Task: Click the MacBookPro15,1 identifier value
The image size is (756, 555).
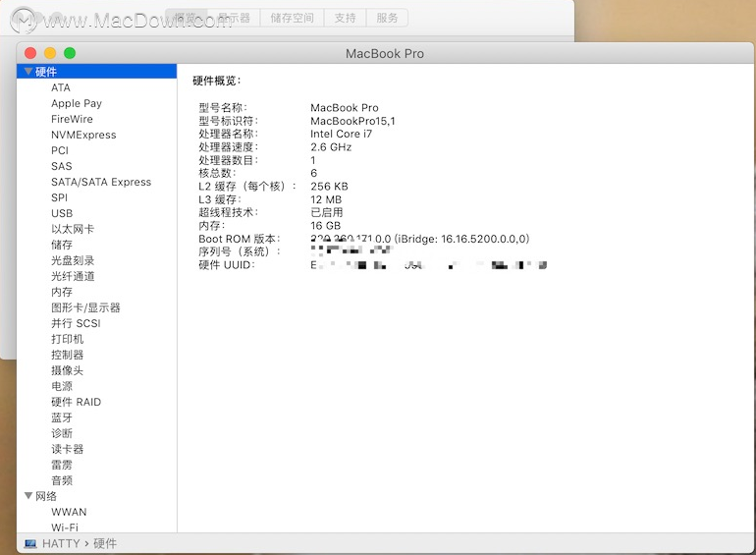Action: pyautogui.click(x=352, y=121)
